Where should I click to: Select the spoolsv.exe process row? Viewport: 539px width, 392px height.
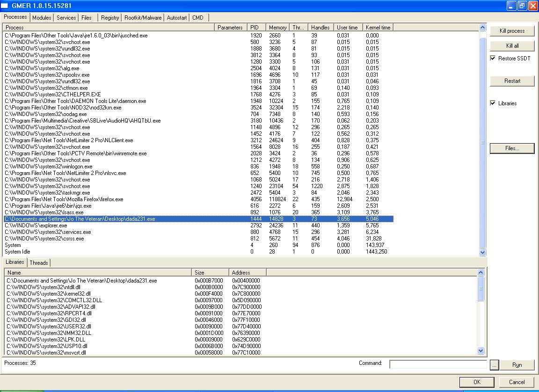[198, 75]
